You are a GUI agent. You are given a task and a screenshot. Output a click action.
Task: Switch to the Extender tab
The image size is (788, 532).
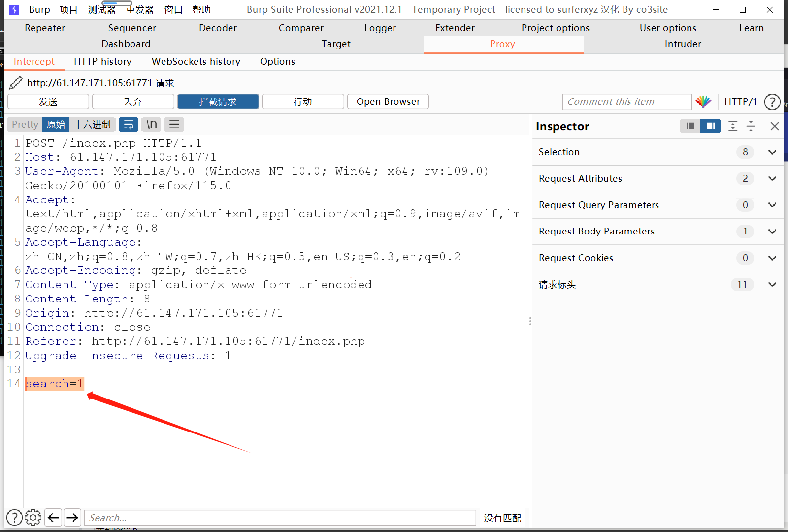[x=455, y=28]
